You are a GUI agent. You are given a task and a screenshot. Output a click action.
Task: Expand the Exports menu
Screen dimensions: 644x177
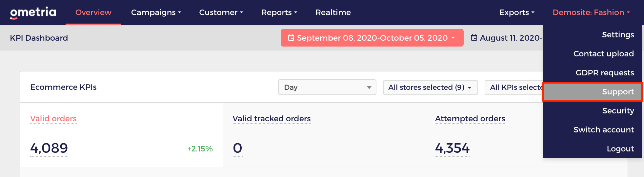517,12
